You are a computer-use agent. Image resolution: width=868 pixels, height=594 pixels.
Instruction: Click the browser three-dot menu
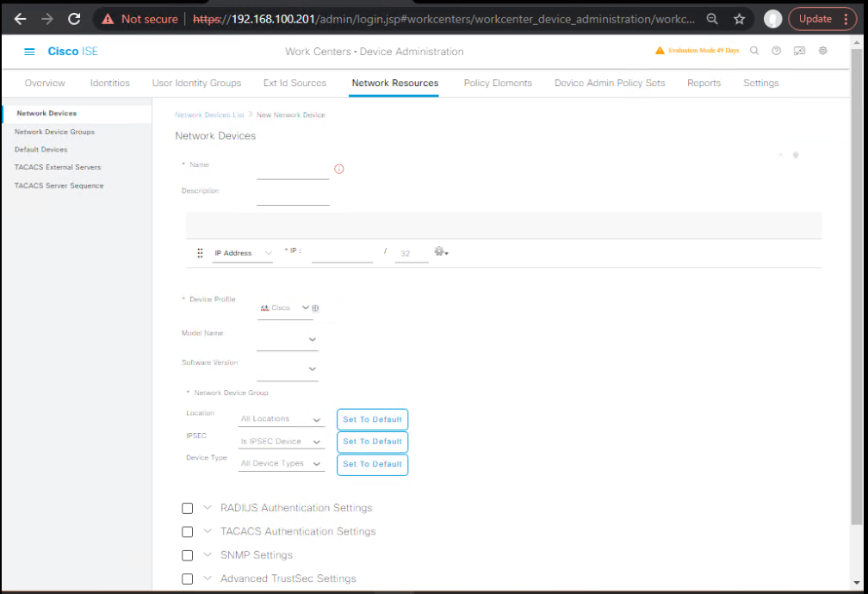[846, 19]
